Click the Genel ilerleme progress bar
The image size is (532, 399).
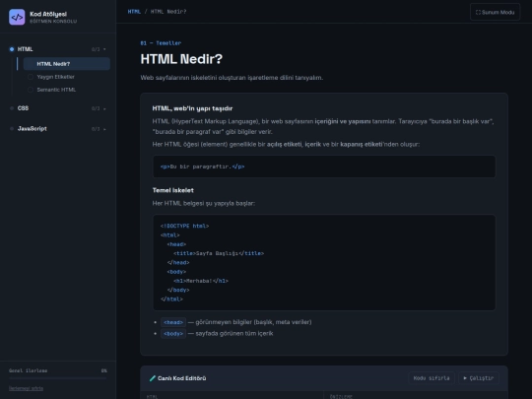[x=58, y=378]
